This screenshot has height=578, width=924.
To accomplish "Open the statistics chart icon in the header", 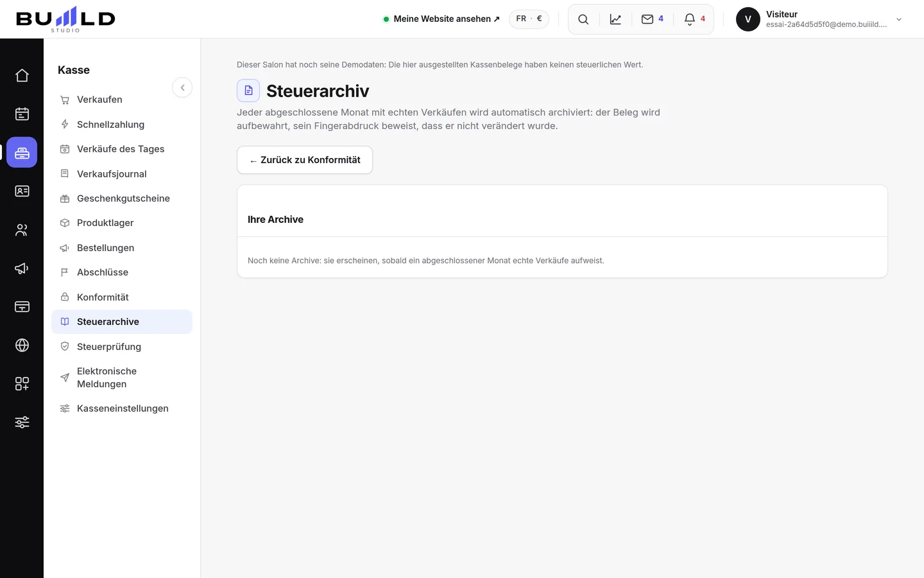I will click(x=615, y=19).
